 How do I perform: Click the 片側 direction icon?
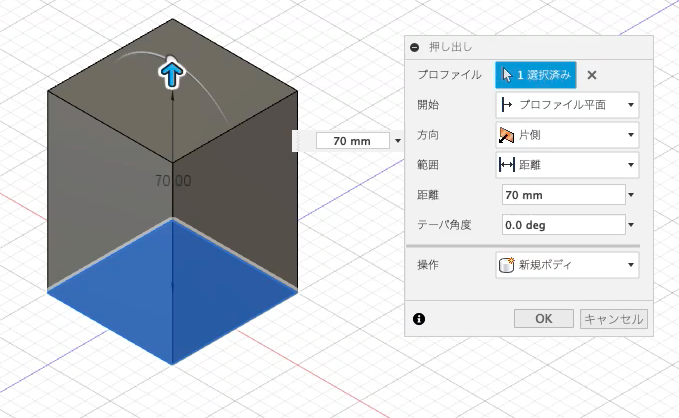pyautogui.click(x=506, y=135)
